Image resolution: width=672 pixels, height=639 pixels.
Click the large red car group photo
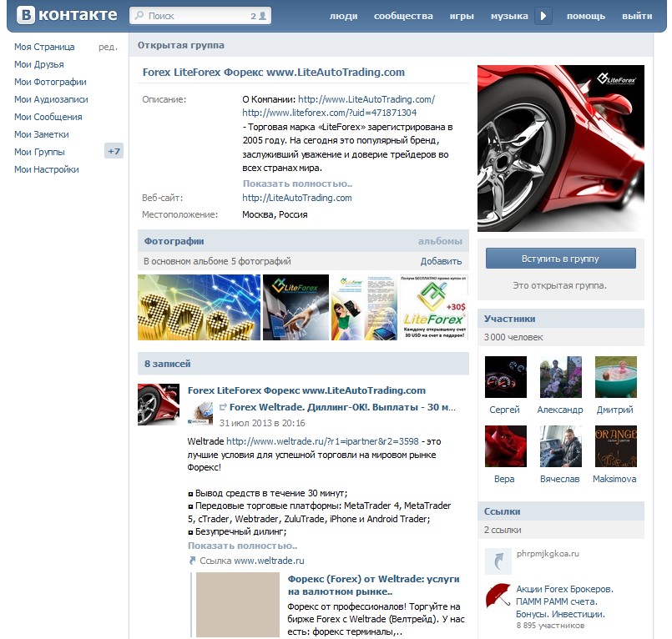(x=561, y=148)
